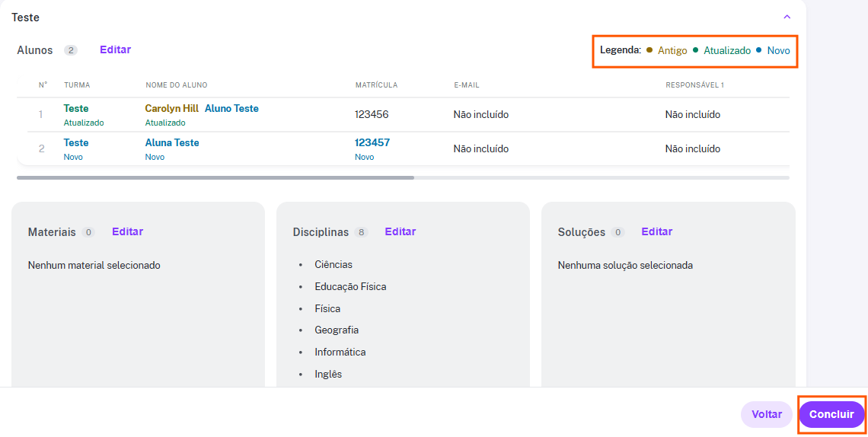This screenshot has width=868, height=437.
Task: Click the Antigo legend entry
Action: coord(667,50)
